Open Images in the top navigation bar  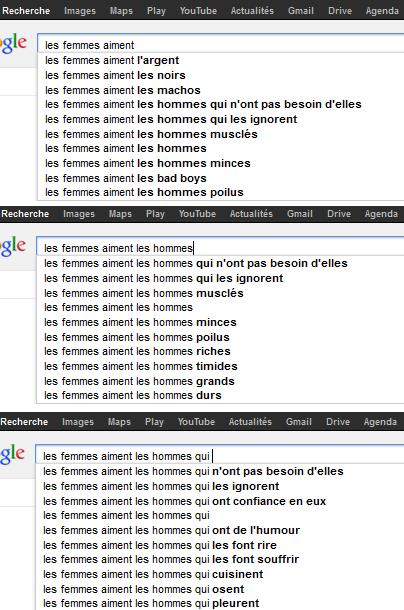(80, 11)
